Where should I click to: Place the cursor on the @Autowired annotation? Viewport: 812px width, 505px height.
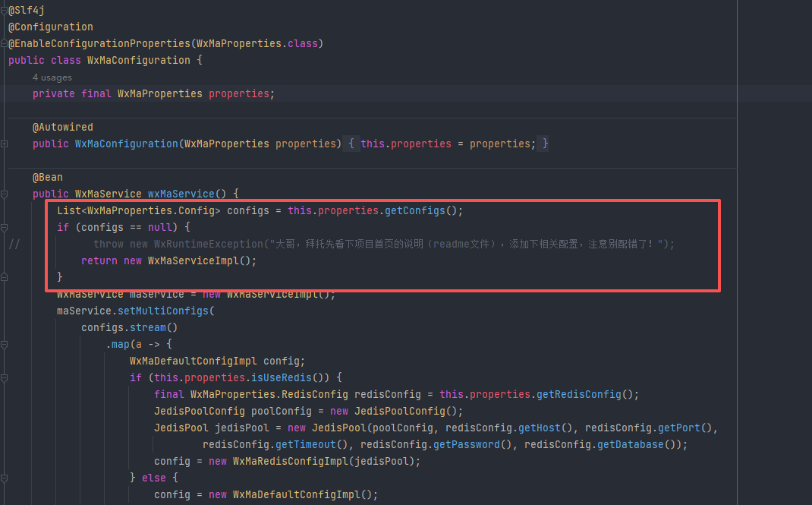(x=62, y=127)
